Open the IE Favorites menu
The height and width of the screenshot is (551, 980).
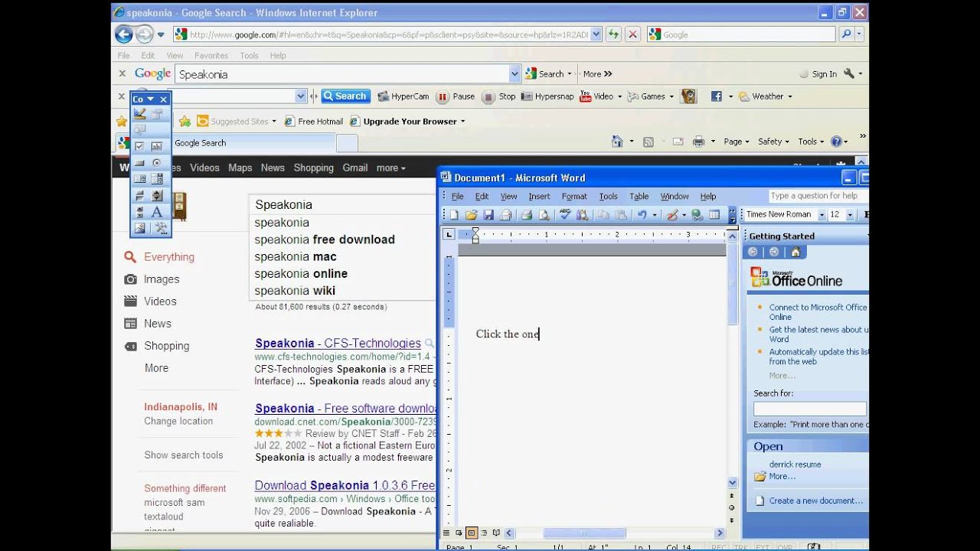pos(211,56)
